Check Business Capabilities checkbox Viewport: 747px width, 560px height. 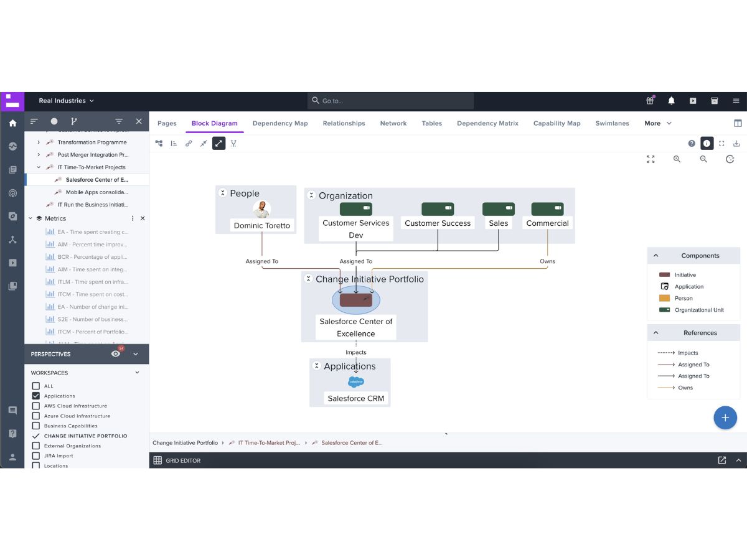pyautogui.click(x=35, y=426)
